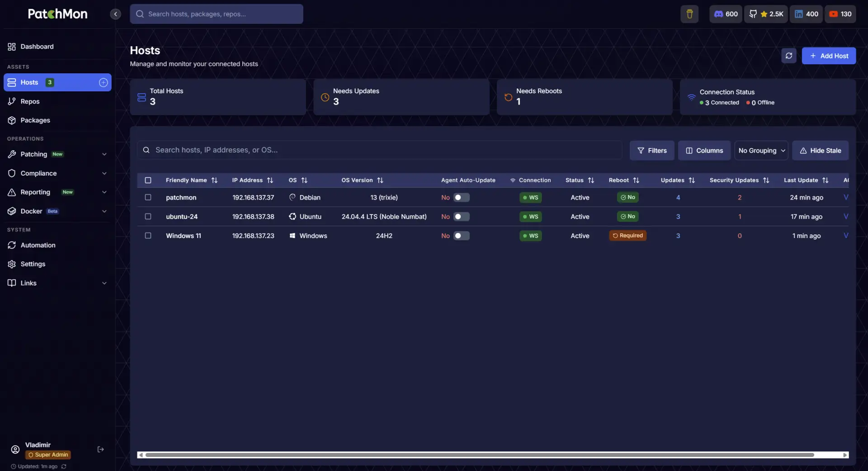Screen dimensions: 868x471
Task: Click the Super Admin role badge
Action: [48, 455]
